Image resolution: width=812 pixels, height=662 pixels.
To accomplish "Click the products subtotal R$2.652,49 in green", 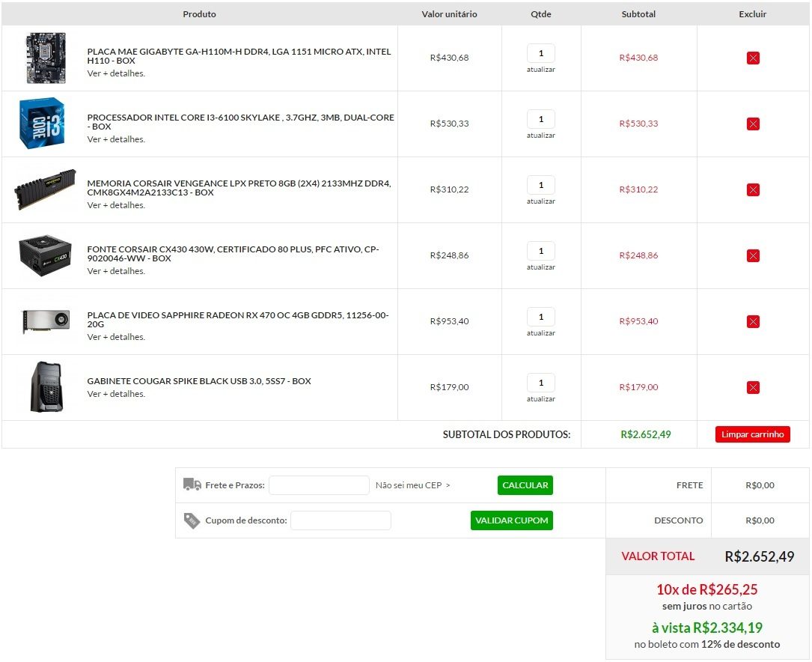I will tap(646, 434).
